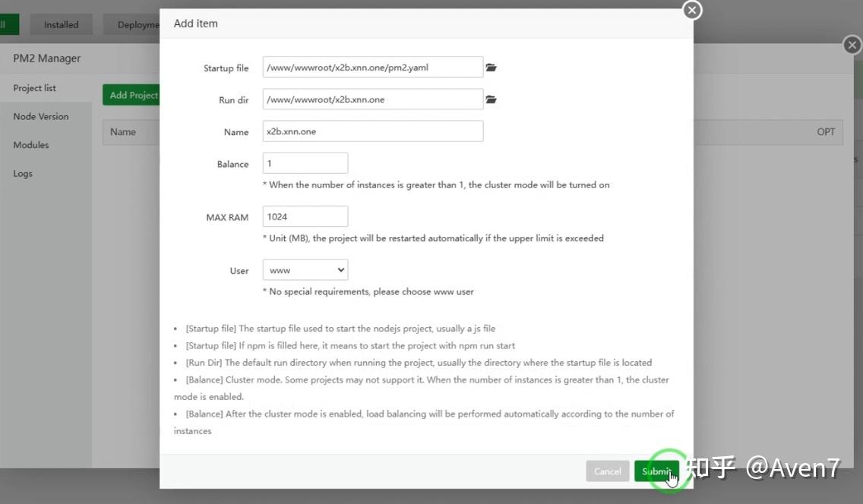Click the www user recommendation note
The width and height of the screenshot is (863, 504).
(368, 291)
